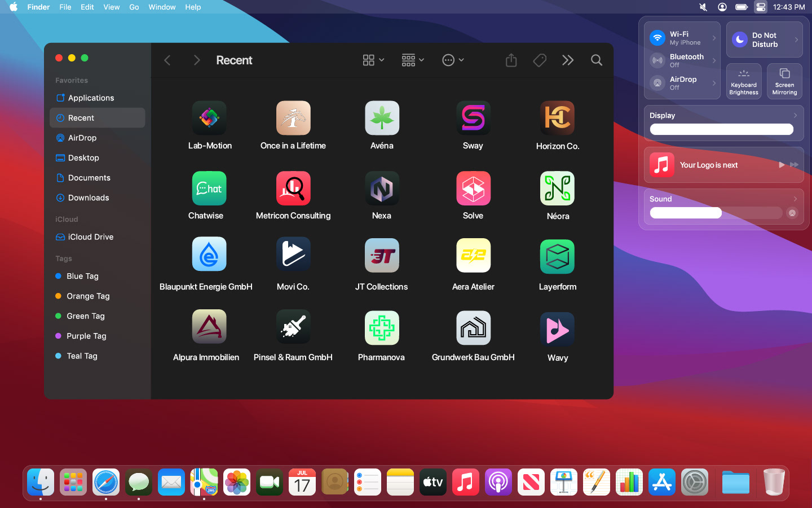Click the Edit Tags toolbar icon
The width and height of the screenshot is (812, 508).
(540, 60)
